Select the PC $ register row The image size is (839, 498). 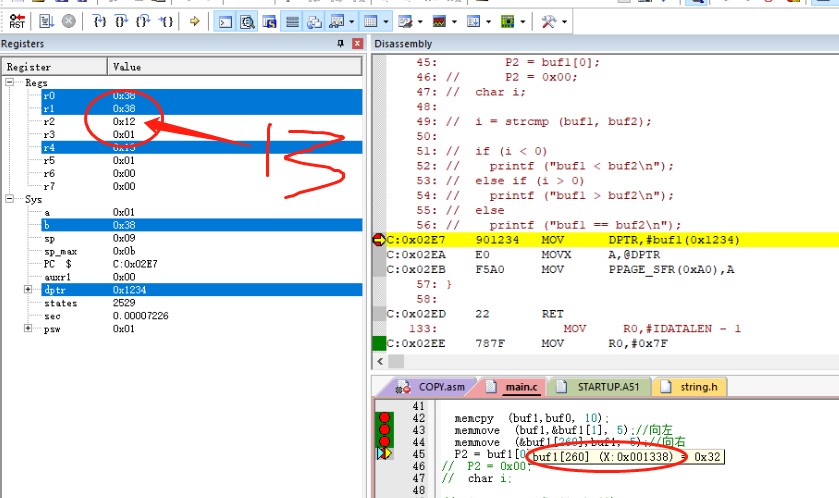pyautogui.click(x=202, y=264)
